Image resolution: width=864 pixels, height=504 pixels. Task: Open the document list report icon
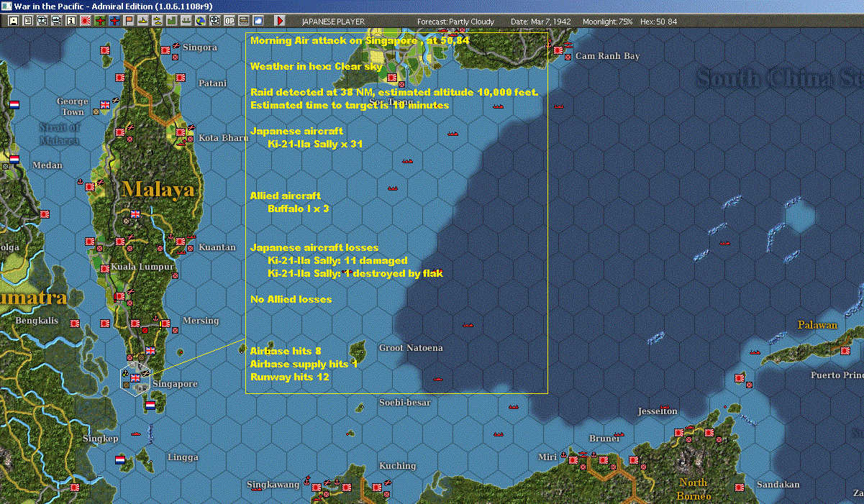click(x=28, y=22)
